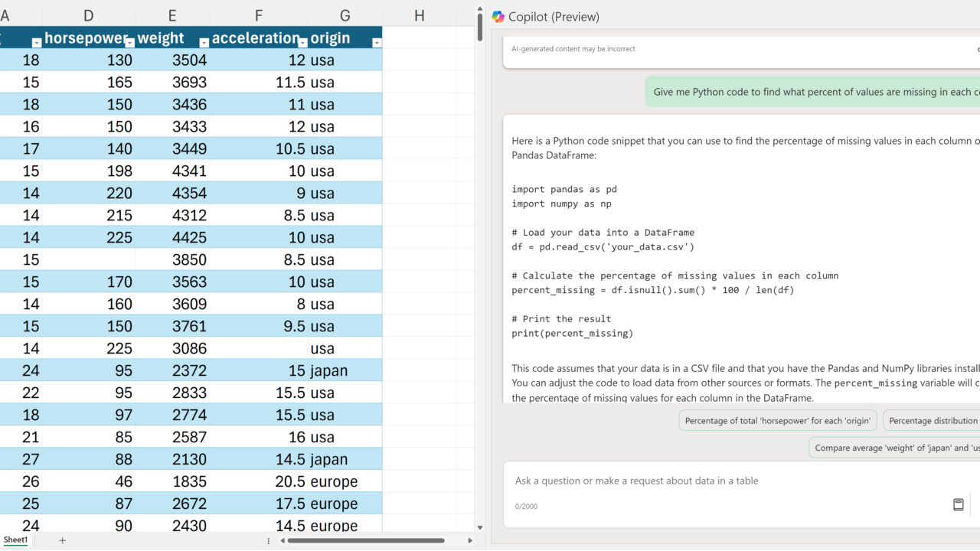Open the horsepower column filter dropdown

click(129, 43)
